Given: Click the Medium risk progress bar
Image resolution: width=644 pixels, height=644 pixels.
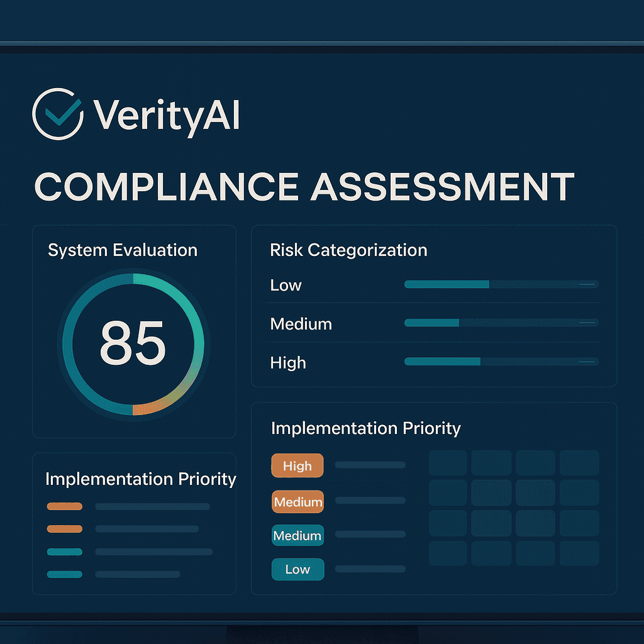Looking at the screenshot, I should pos(501,323).
